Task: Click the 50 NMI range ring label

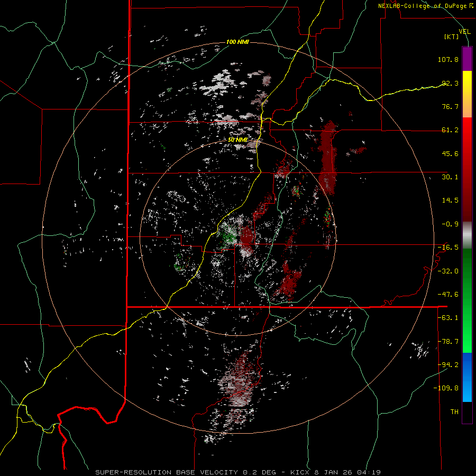Action: 237,140
